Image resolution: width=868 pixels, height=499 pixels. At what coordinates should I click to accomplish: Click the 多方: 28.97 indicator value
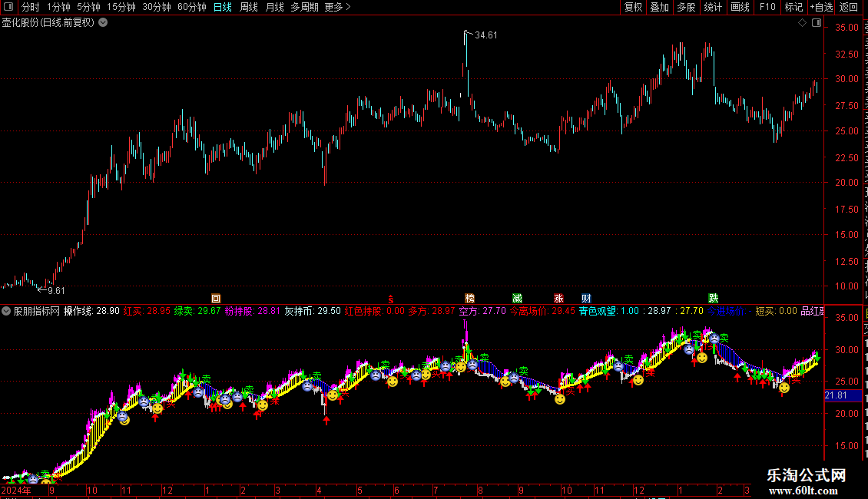pyautogui.click(x=431, y=311)
